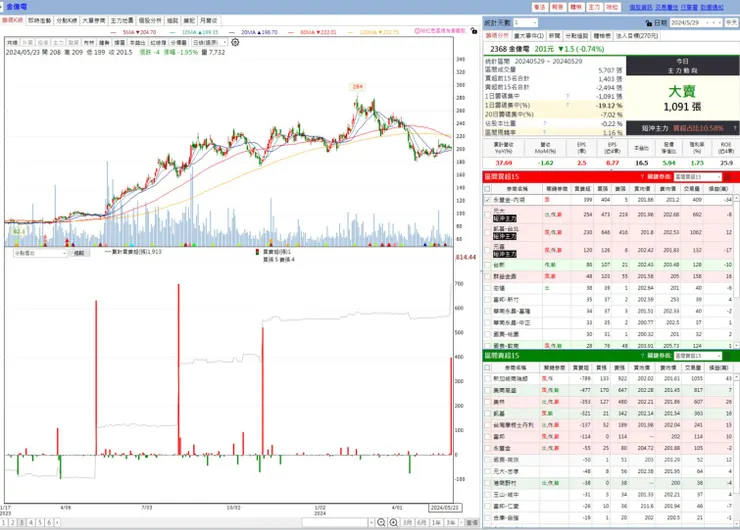Click the pink circle info icon above the chart

pos(417,31)
